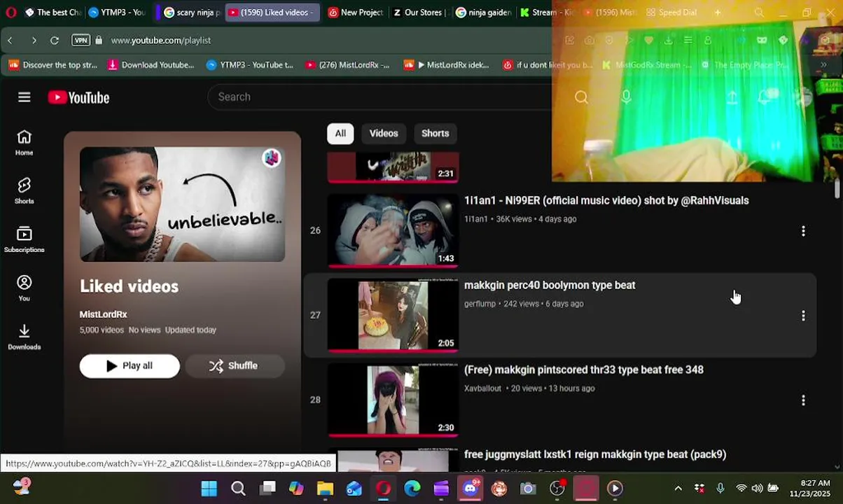
Task: Open Outlook from the taskbar
Action: (354, 489)
